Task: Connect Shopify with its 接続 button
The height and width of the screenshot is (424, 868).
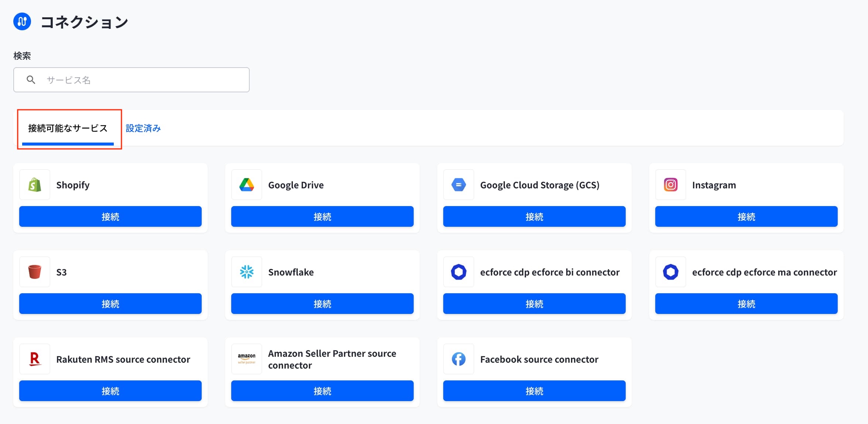Action: 110,216
